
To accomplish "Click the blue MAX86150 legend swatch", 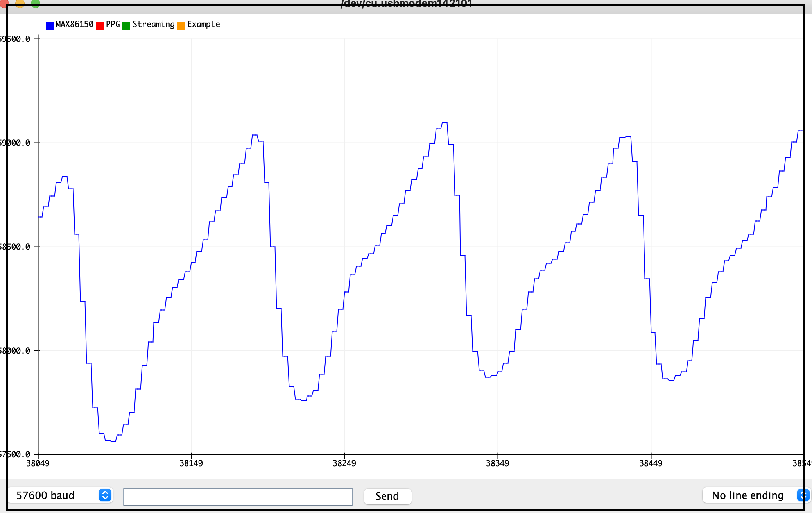I will point(50,26).
